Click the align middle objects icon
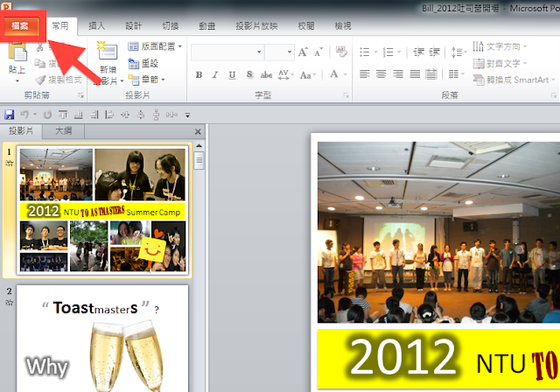560x392 pixels. tap(141, 115)
